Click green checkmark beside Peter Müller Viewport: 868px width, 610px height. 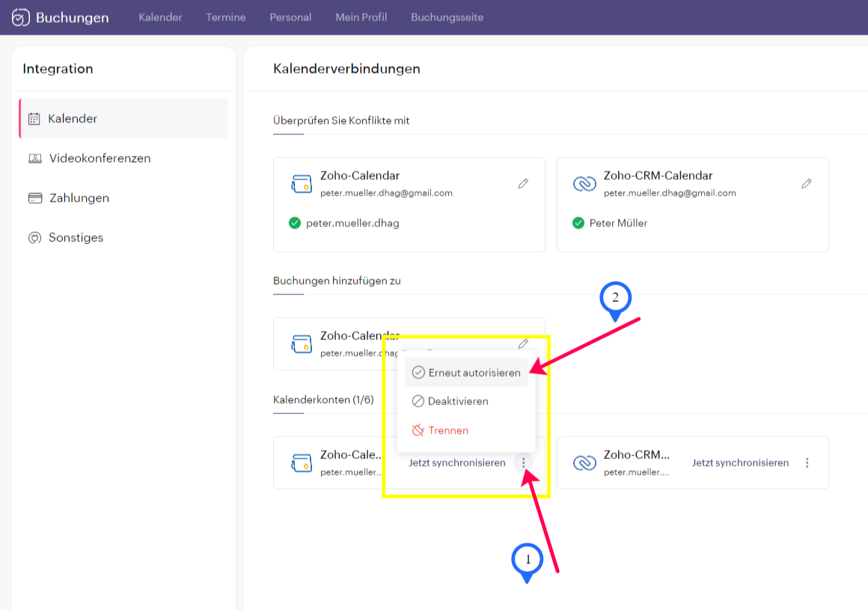pyautogui.click(x=578, y=223)
